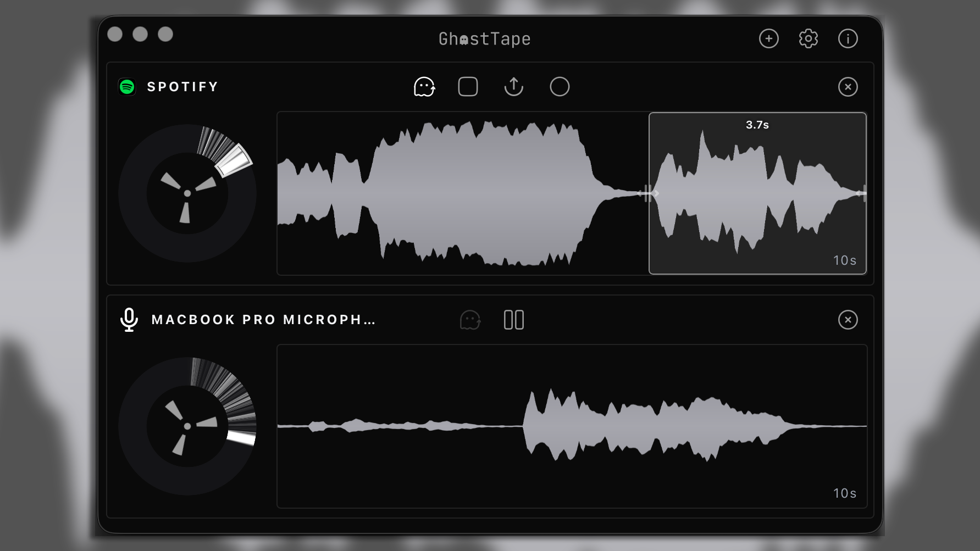Screen dimensions: 980x551
Task: Remove the MacBook Pro Microphone source
Action: (848, 320)
